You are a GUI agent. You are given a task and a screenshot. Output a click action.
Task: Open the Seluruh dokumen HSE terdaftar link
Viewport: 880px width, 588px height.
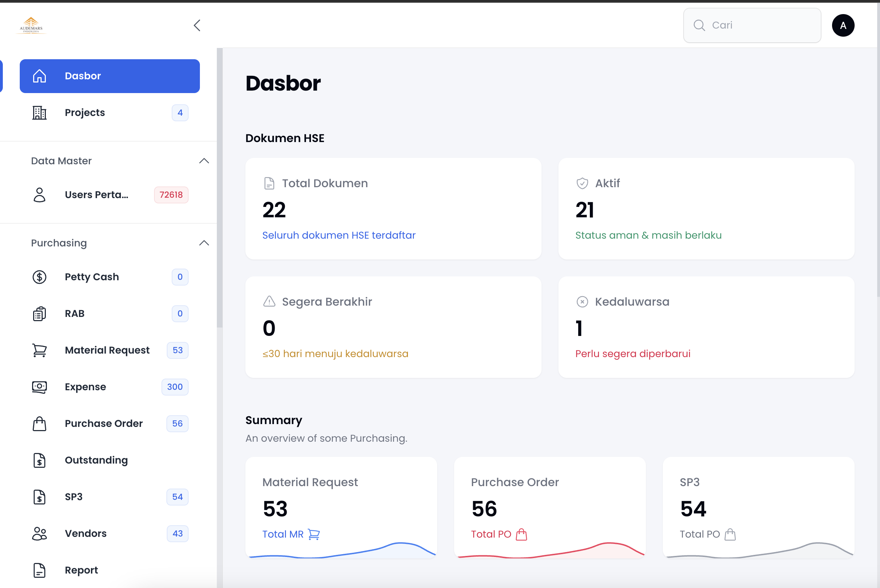pyautogui.click(x=338, y=235)
